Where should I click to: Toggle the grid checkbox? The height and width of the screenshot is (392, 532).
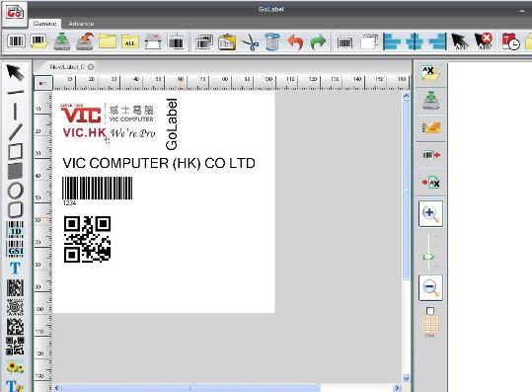430,311
